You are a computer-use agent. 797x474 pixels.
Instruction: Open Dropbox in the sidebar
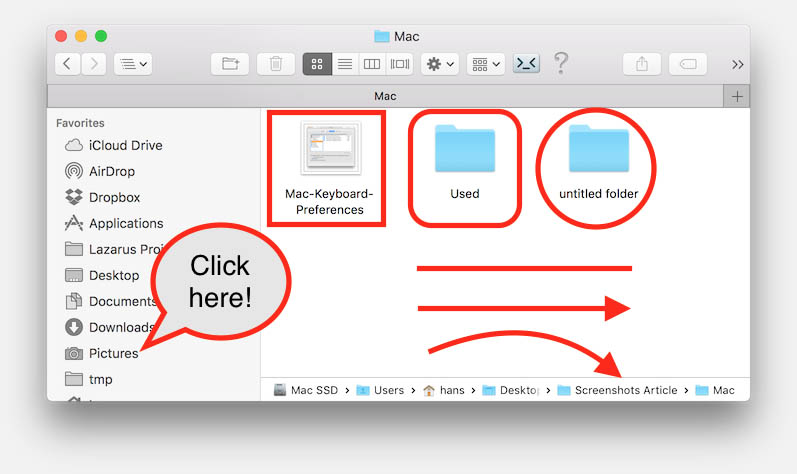[102, 197]
